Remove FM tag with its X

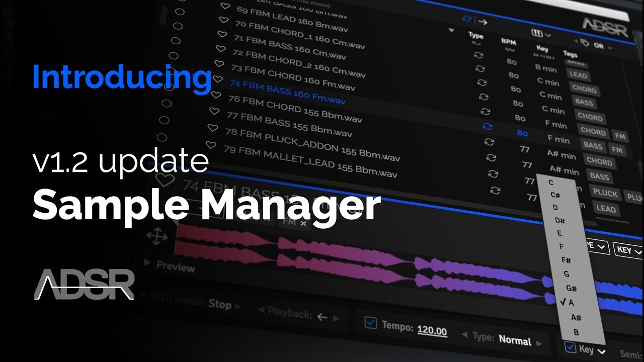pyautogui.click(x=303, y=223)
